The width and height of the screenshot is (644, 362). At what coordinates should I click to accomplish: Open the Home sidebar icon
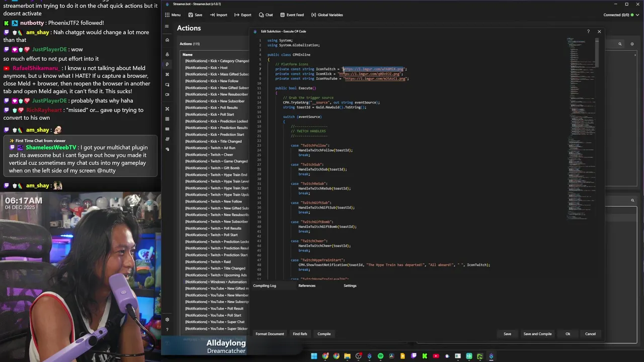(x=167, y=40)
